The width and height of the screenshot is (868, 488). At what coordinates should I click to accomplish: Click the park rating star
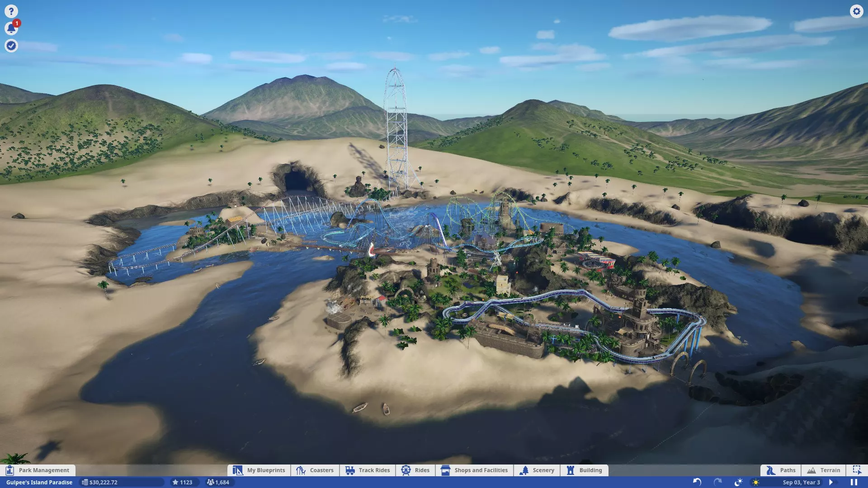[182, 482]
